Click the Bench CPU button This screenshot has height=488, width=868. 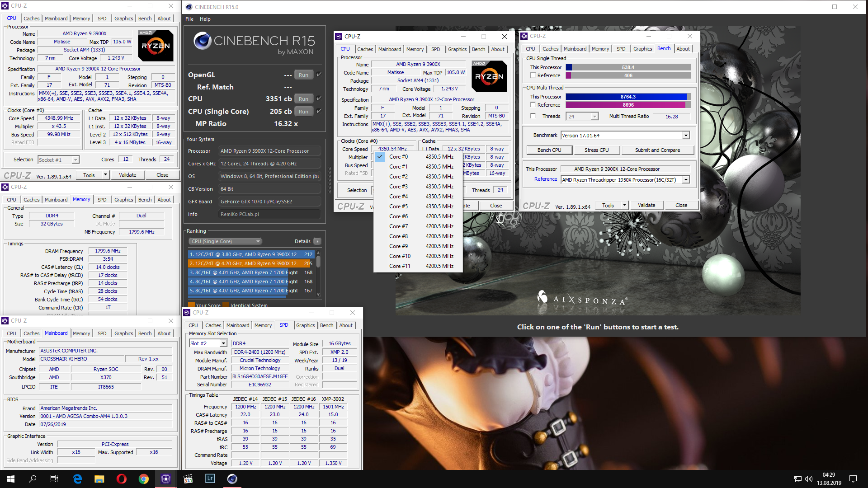[x=549, y=150]
